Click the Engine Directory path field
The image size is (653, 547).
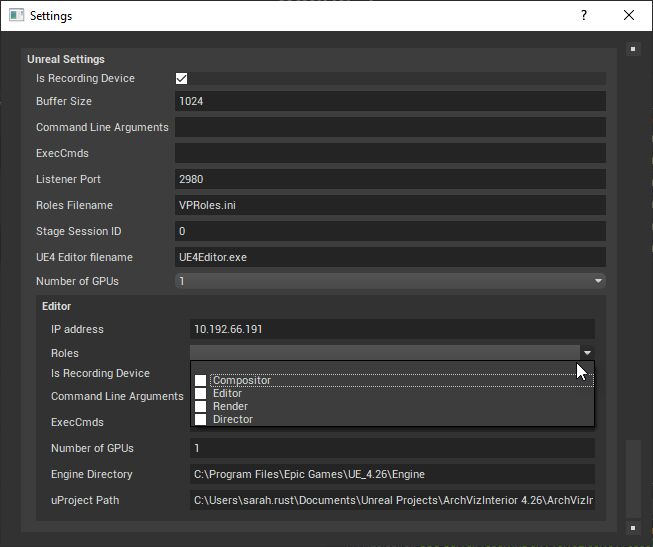click(x=392, y=475)
